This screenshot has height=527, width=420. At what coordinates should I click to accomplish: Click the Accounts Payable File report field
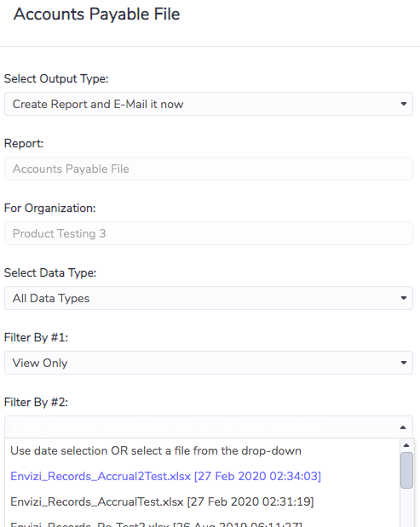point(209,169)
